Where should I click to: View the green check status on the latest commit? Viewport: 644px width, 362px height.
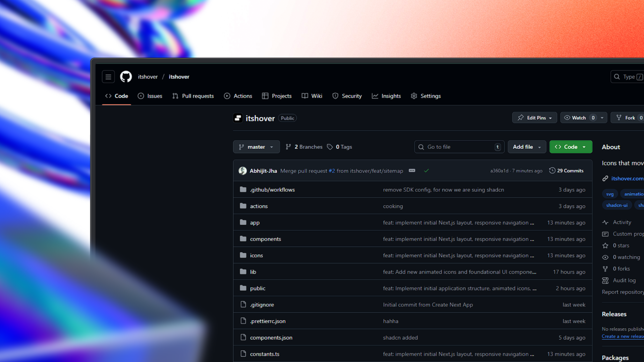[x=426, y=171]
